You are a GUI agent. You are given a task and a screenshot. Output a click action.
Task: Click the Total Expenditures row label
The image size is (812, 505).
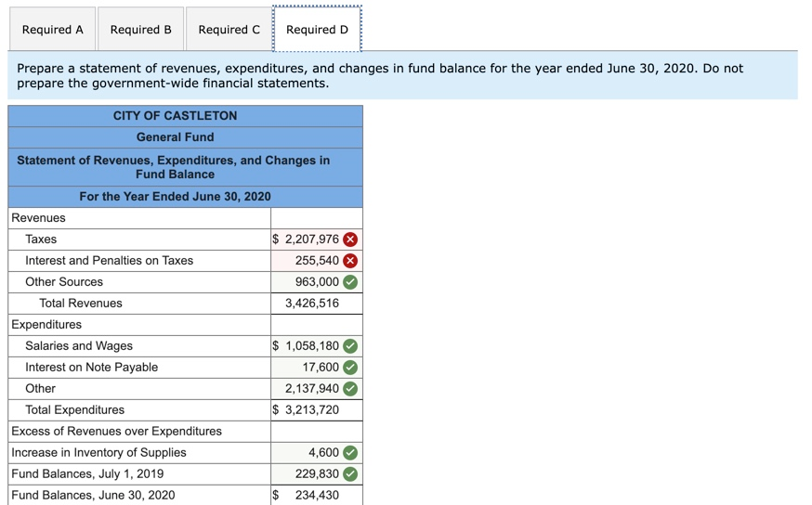click(75, 409)
